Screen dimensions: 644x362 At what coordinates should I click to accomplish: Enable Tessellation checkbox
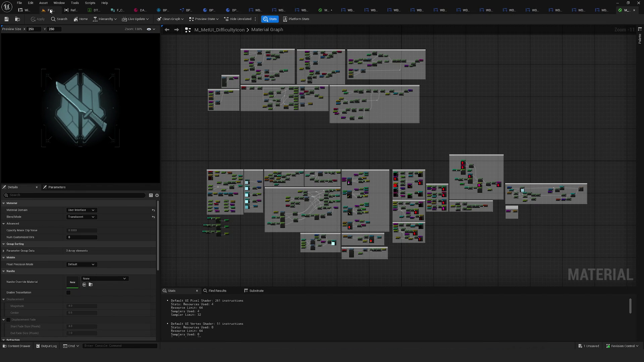(68, 293)
